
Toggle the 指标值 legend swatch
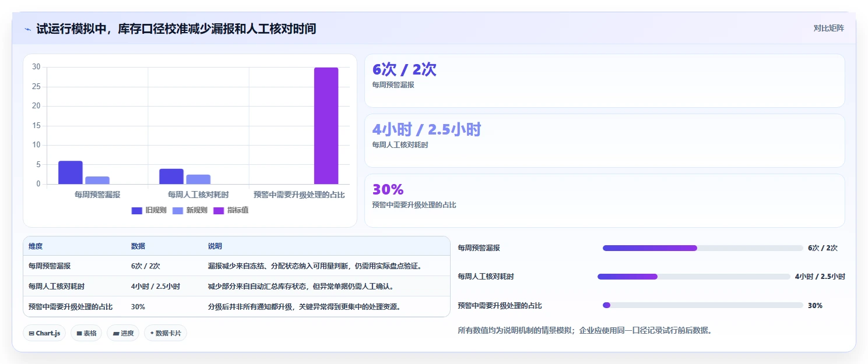tap(219, 210)
